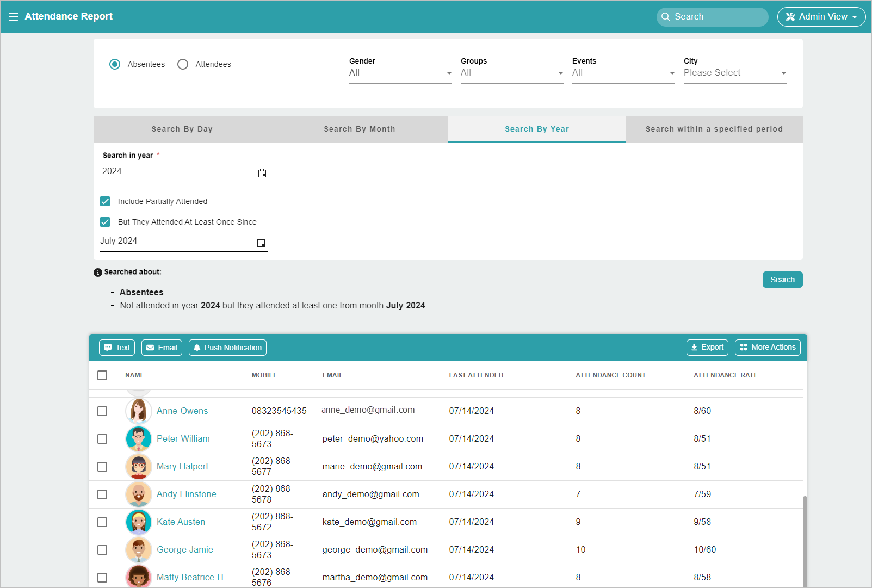Expand the Groups dropdown
Image resolution: width=872 pixels, height=588 pixels.
[x=512, y=73]
